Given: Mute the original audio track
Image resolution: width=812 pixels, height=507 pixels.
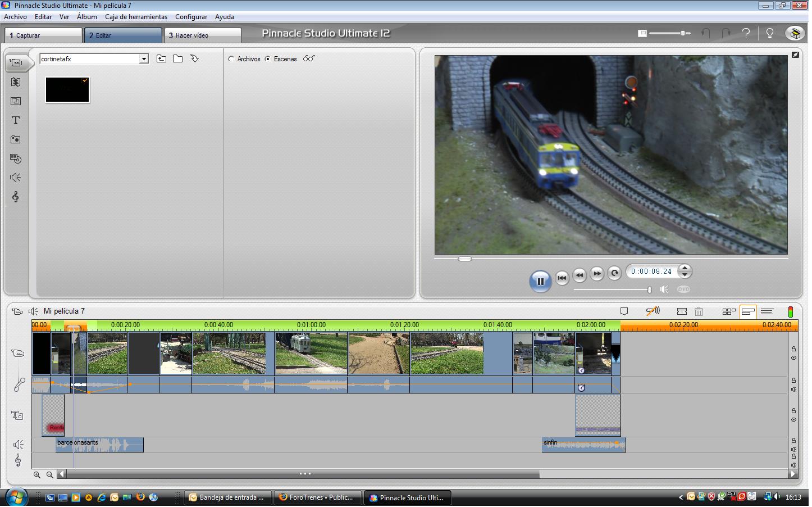Looking at the screenshot, I should tap(793, 389).
